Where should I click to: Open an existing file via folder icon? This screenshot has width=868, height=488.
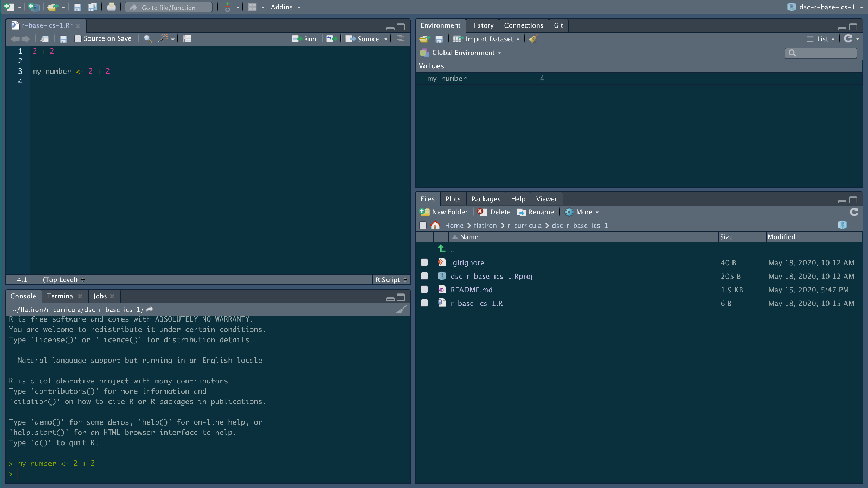pos(52,7)
